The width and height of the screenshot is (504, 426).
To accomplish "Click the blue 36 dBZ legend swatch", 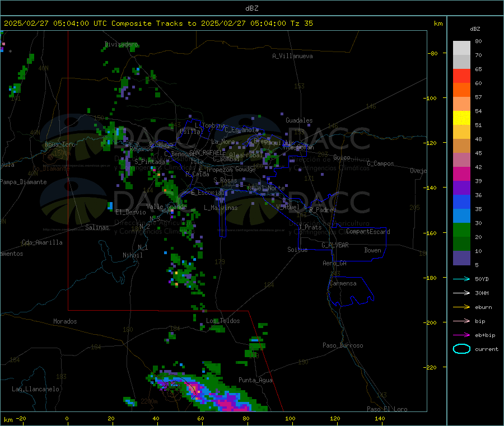I will tap(461, 202).
